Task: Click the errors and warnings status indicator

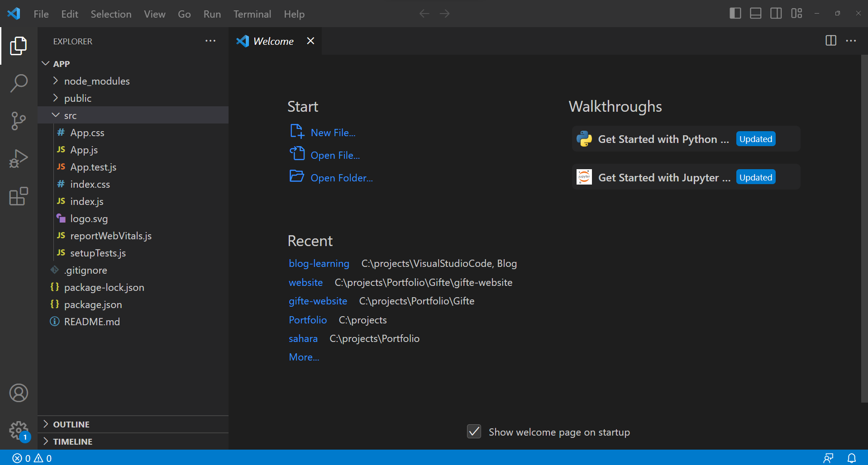Action: pyautogui.click(x=32, y=458)
